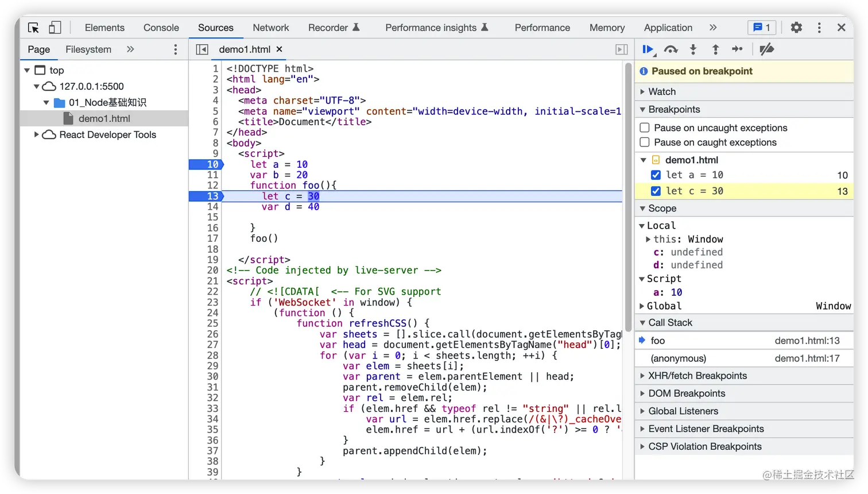
Task: Click the Paused on breakpoint info icon
Action: point(644,71)
